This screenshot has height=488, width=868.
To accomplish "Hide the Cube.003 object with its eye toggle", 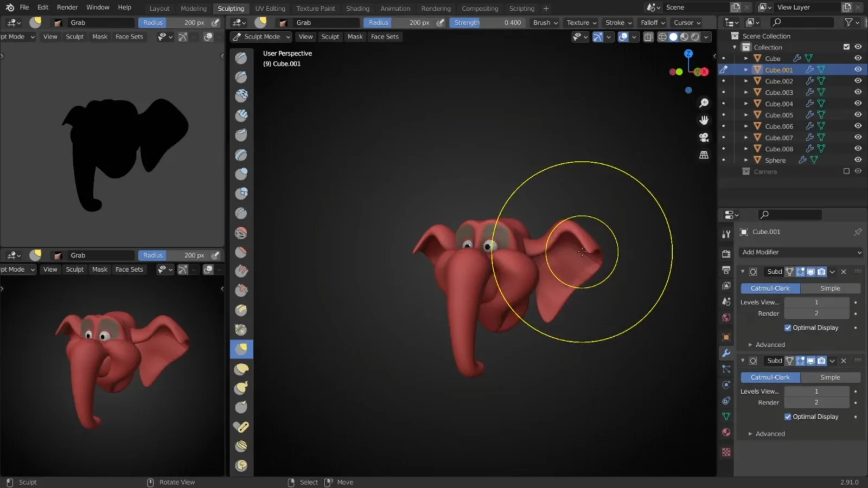I will 858,92.
